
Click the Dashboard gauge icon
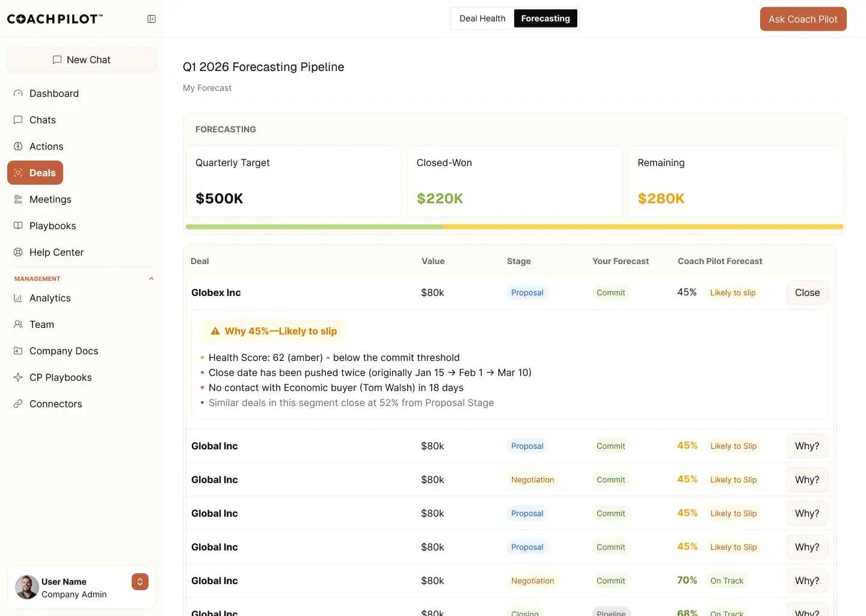[x=18, y=93]
